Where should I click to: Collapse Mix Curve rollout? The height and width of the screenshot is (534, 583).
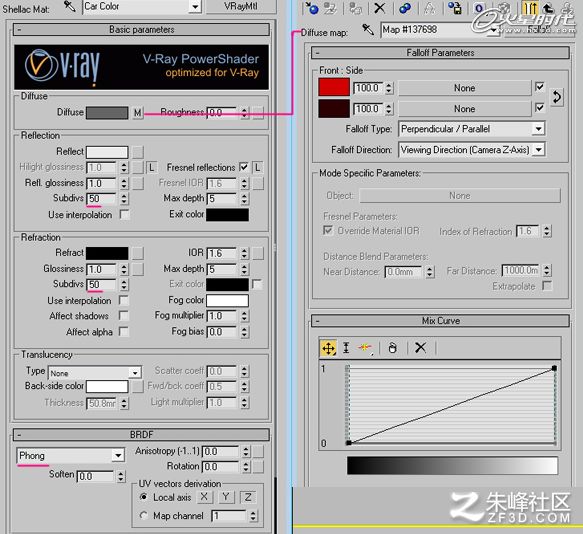pyautogui.click(x=440, y=321)
